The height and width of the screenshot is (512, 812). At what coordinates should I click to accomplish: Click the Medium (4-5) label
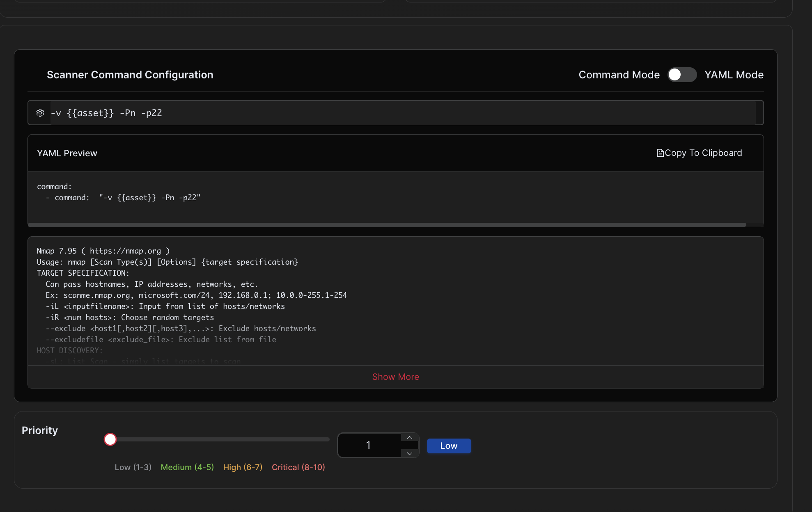[x=187, y=467]
